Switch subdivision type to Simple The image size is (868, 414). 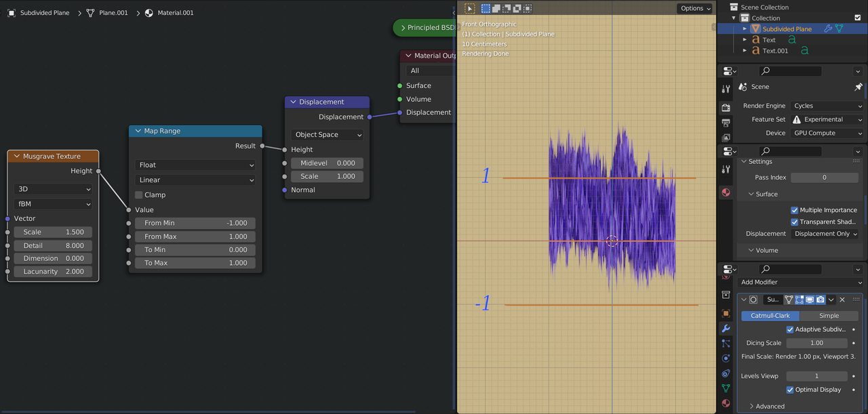point(829,316)
